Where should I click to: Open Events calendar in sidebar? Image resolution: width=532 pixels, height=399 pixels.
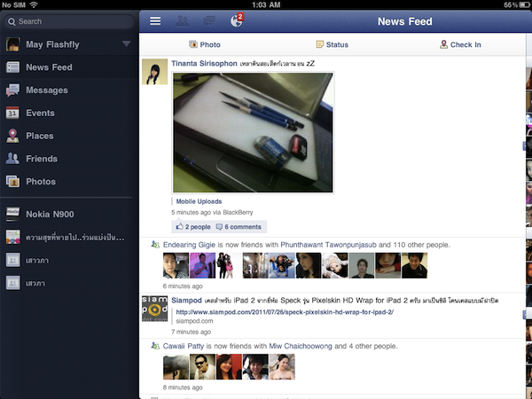40,113
